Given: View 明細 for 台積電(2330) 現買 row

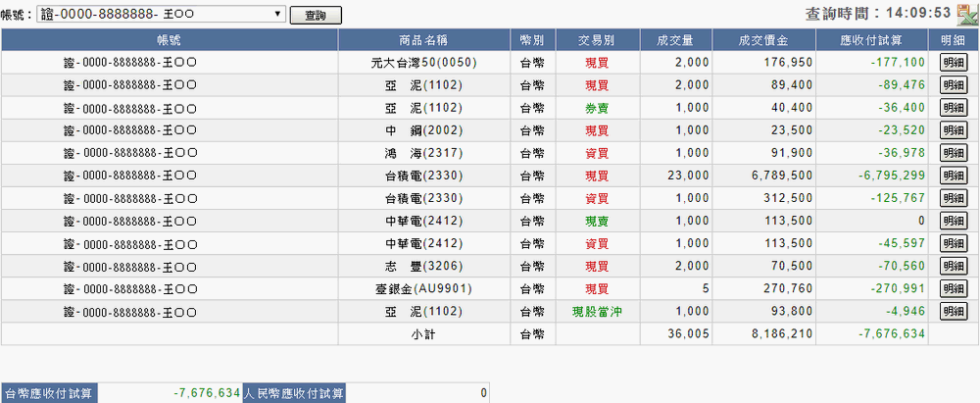Looking at the screenshot, I should tap(954, 175).
